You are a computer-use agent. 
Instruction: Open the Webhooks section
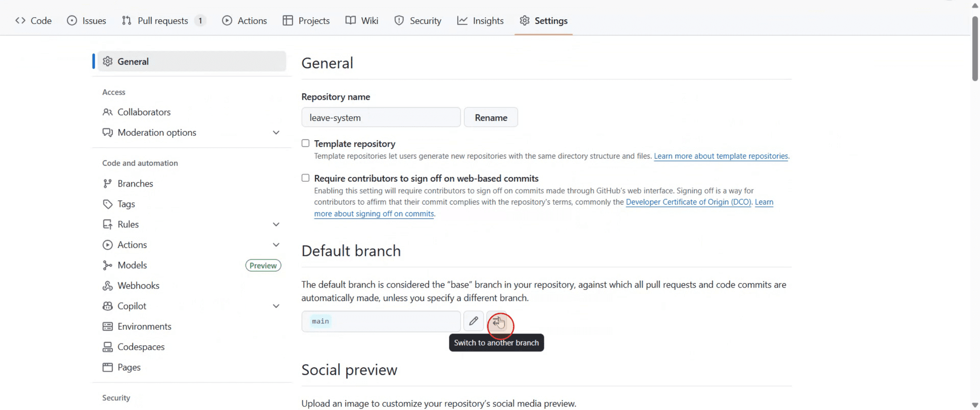click(138, 285)
